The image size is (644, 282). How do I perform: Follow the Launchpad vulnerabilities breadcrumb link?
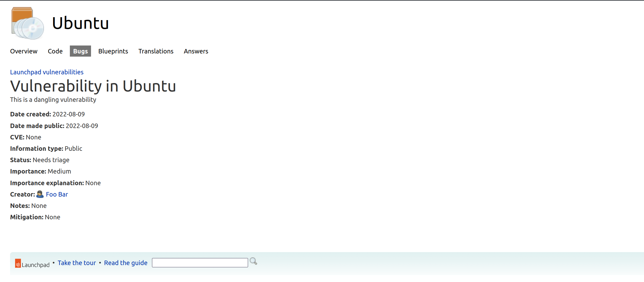coord(47,72)
